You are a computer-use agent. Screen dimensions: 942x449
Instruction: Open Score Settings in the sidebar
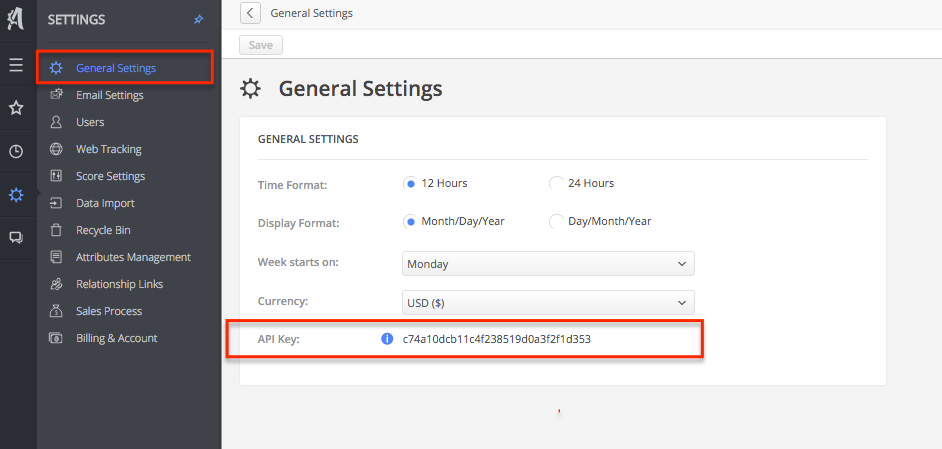click(111, 176)
